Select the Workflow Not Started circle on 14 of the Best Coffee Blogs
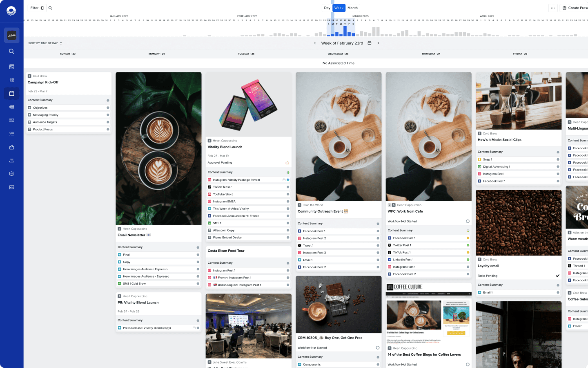This screenshot has width=588, height=368. point(468,364)
